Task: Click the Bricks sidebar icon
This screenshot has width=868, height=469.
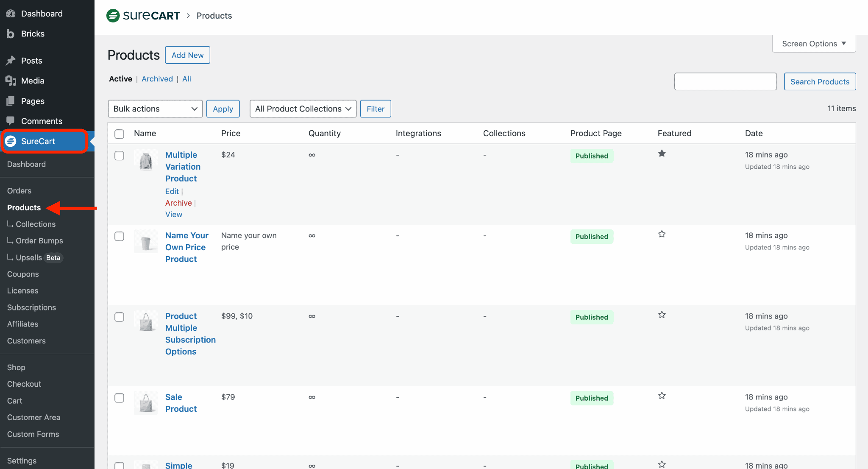Action: pyautogui.click(x=11, y=34)
